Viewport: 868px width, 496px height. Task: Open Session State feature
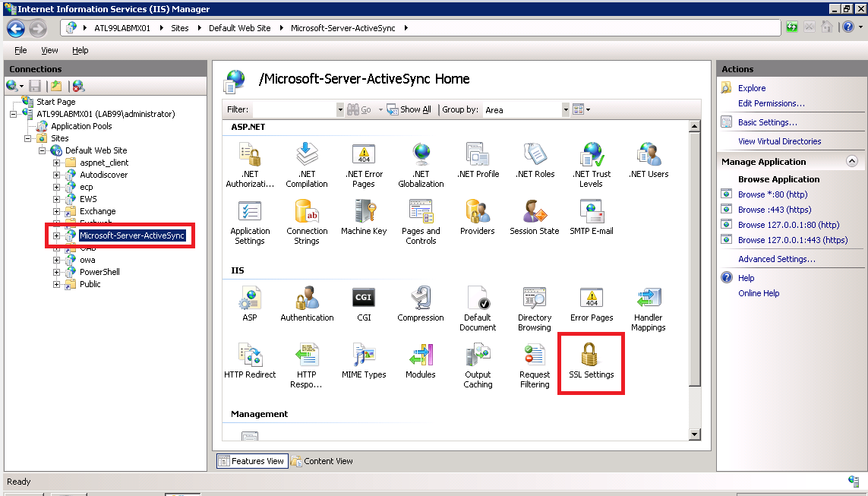click(534, 217)
